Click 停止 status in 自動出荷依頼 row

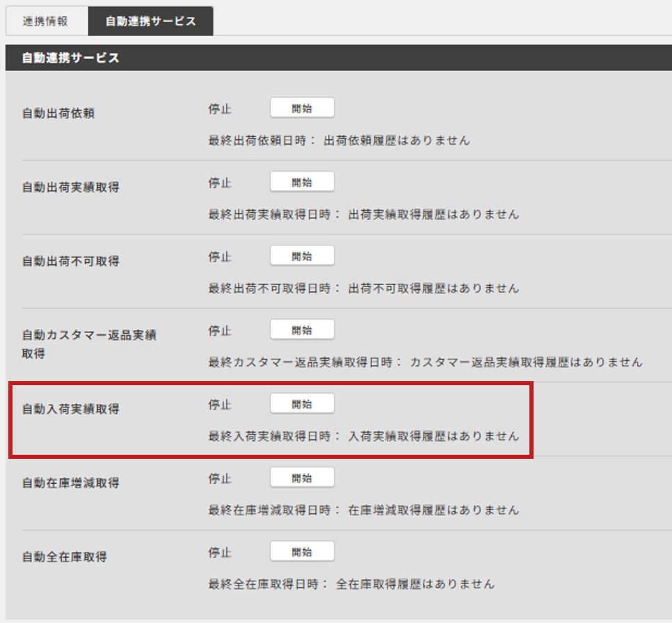(220, 109)
